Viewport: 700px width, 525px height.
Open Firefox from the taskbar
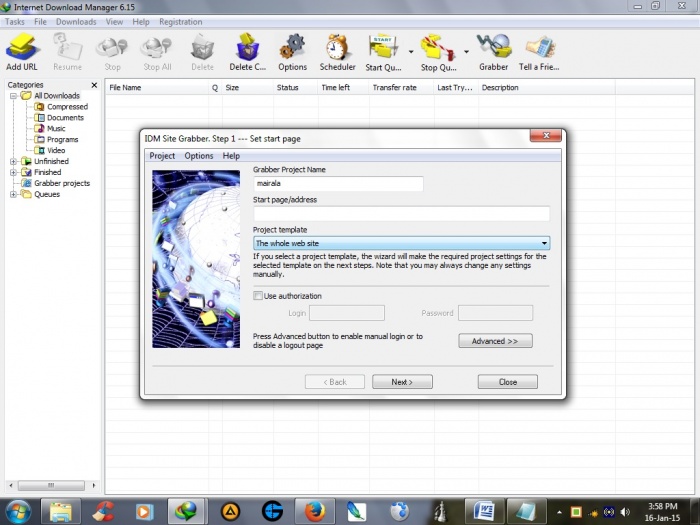point(315,511)
